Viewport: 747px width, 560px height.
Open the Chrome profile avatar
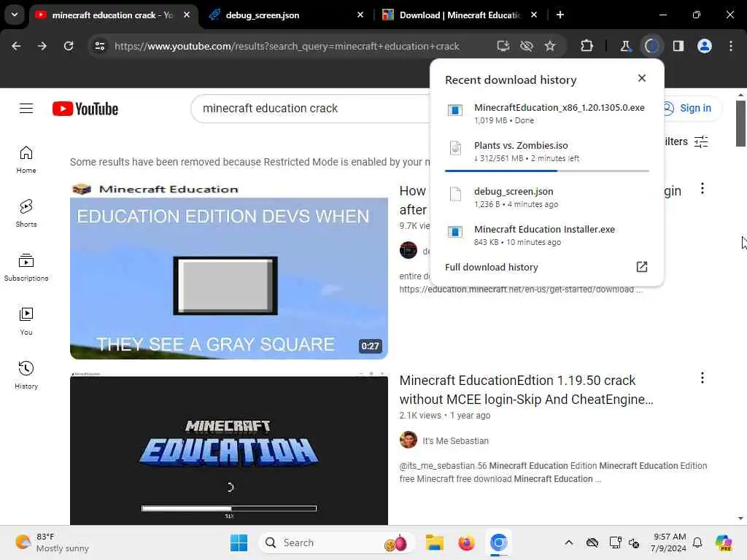point(705,46)
